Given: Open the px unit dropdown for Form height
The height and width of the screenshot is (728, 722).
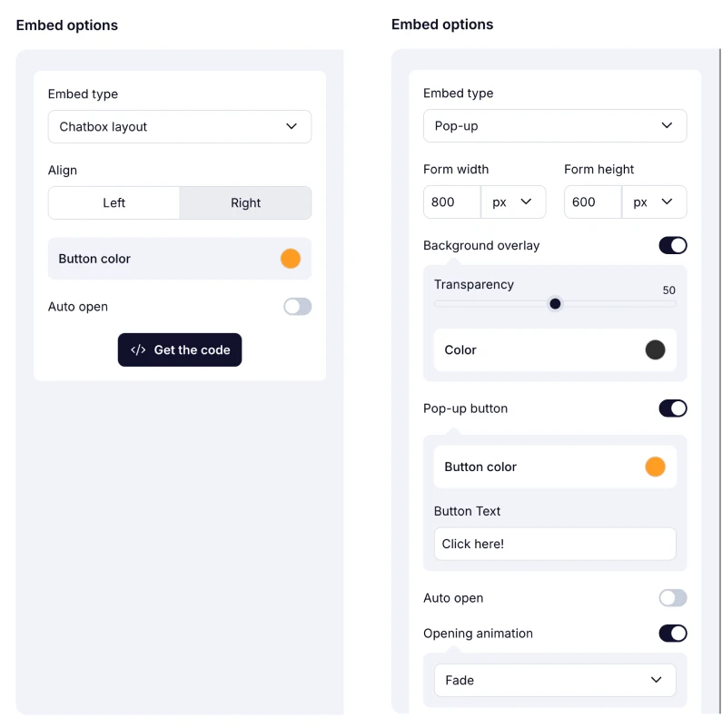Looking at the screenshot, I should [654, 202].
